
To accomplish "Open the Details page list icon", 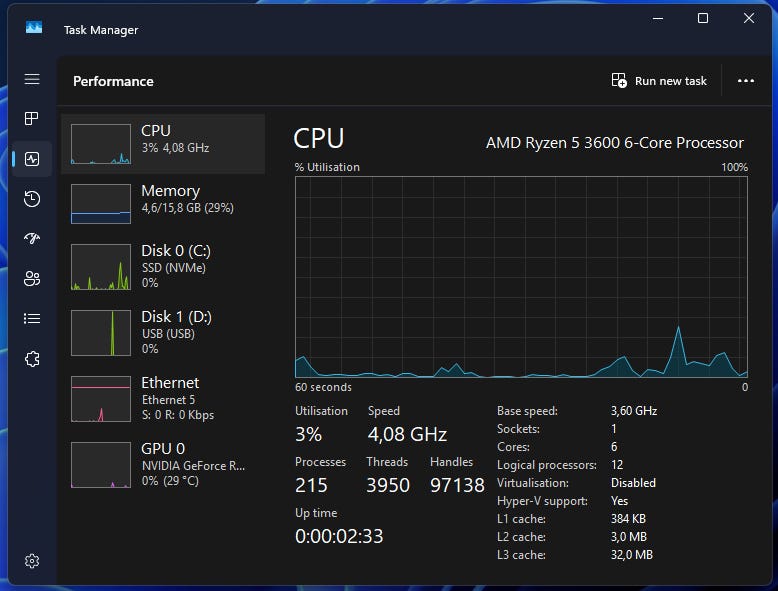I will (32, 318).
